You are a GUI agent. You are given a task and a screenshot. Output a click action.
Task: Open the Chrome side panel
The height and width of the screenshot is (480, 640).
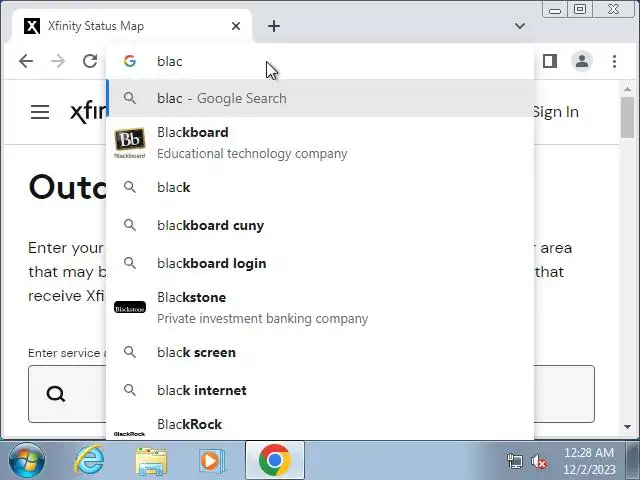coord(550,61)
